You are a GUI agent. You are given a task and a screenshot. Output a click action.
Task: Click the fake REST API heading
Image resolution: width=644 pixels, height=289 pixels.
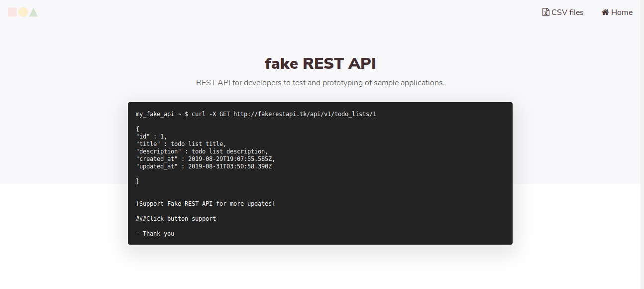click(x=320, y=63)
